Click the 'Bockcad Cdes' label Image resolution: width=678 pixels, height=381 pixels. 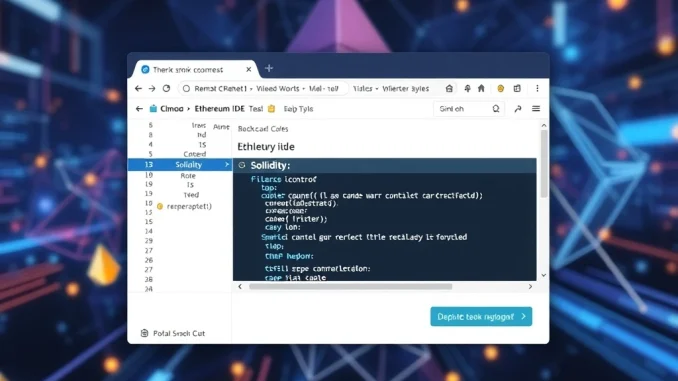pyautogui.click(x=263, y=129)
